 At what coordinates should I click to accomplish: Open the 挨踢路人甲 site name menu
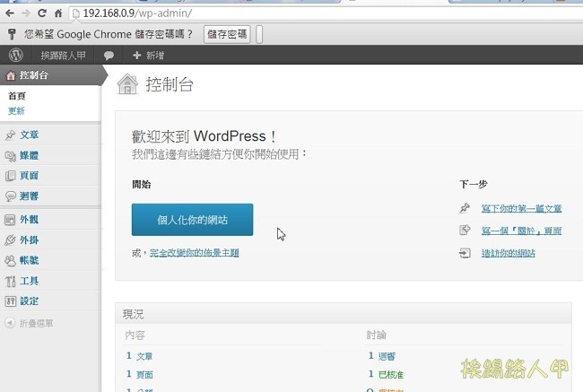[63, 56]
